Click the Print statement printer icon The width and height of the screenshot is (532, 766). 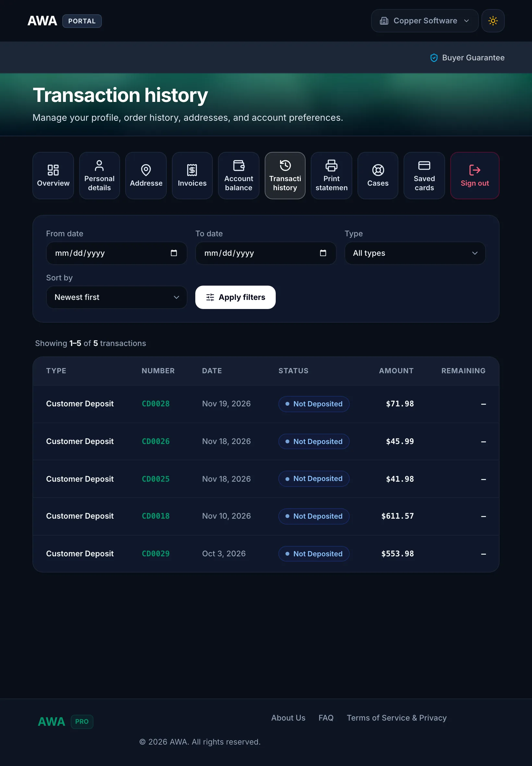331,166
